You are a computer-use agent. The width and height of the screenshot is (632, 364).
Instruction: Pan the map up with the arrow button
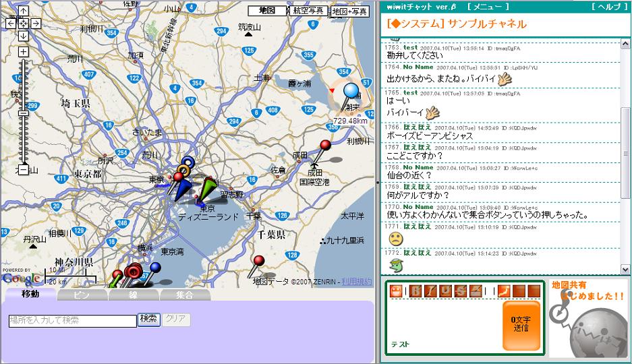click(24, 11)
